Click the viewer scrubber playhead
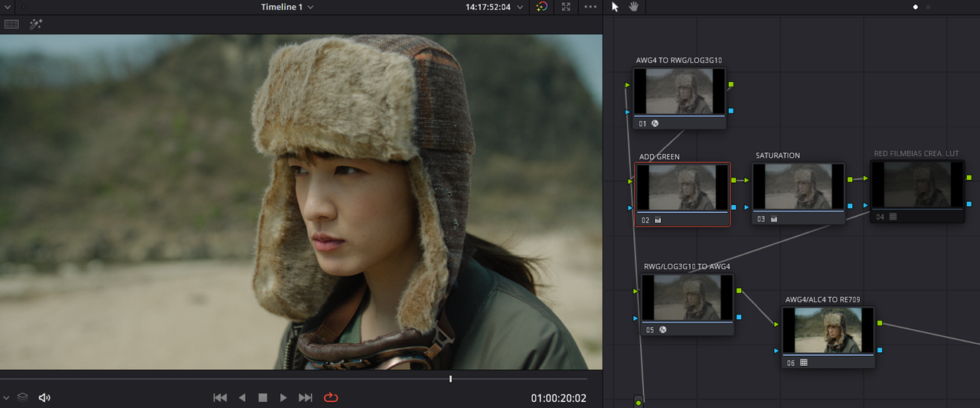Screen dimensions: 980x408 (450, 379)
